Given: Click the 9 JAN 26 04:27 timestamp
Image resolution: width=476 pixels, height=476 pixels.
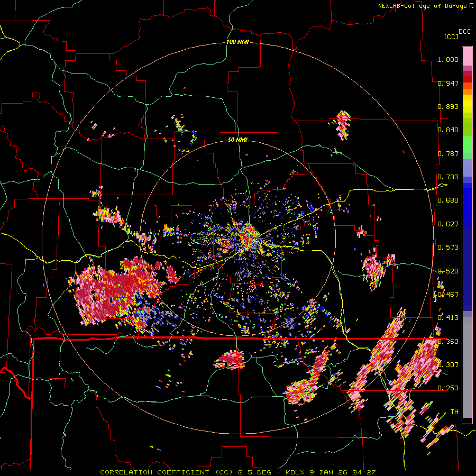Looking at the screenshot, I should [342, 472].
